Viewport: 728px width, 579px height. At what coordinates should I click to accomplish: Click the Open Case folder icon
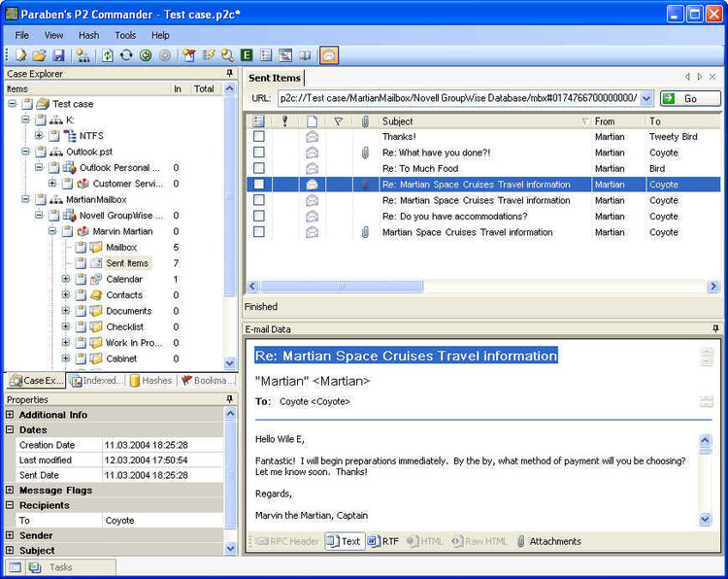click(40, 55)
